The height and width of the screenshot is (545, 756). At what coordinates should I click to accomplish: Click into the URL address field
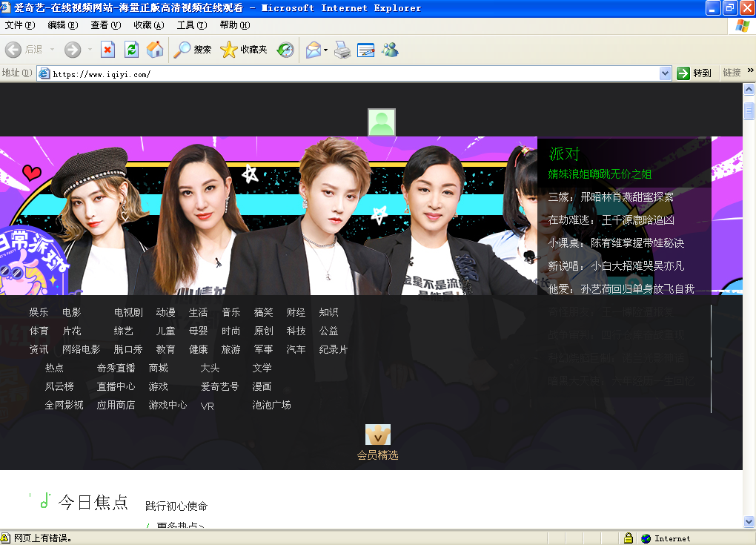[x=355, y=74]
